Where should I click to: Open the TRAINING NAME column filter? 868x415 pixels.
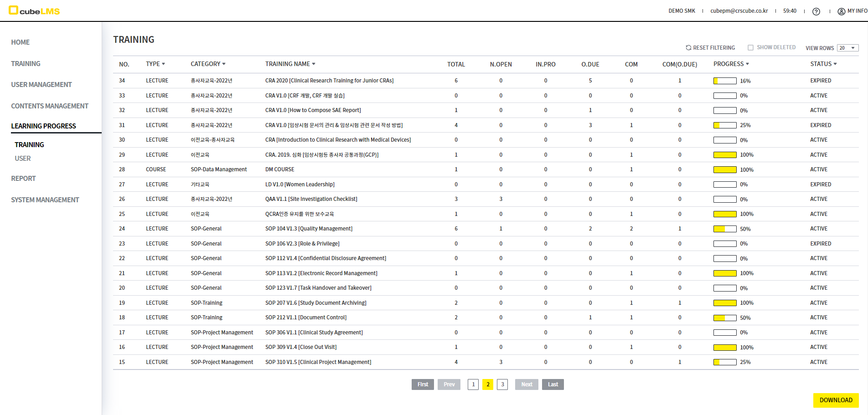click(314, 64)
